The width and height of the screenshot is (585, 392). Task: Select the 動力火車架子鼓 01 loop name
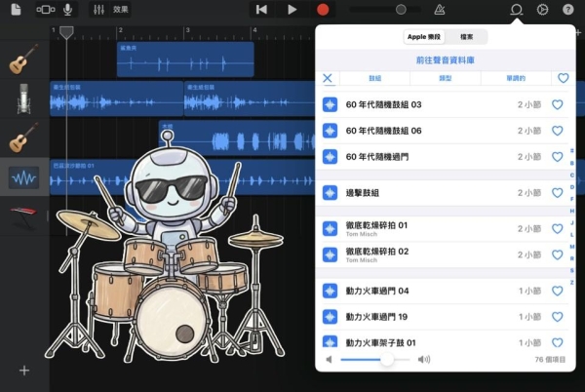point(380,343)
